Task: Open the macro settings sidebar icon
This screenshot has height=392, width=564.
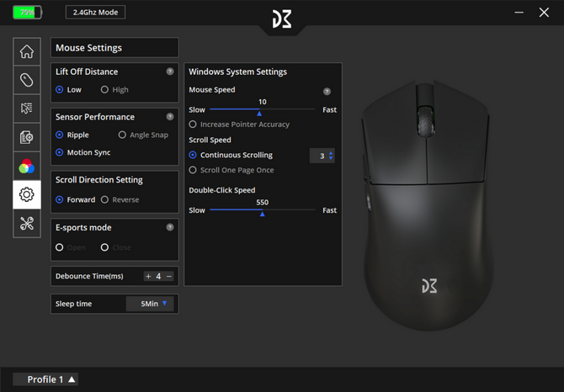Action: [27, 137]
